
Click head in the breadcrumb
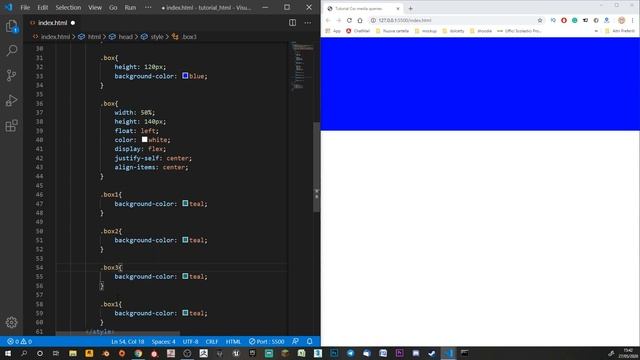point(125,37)
